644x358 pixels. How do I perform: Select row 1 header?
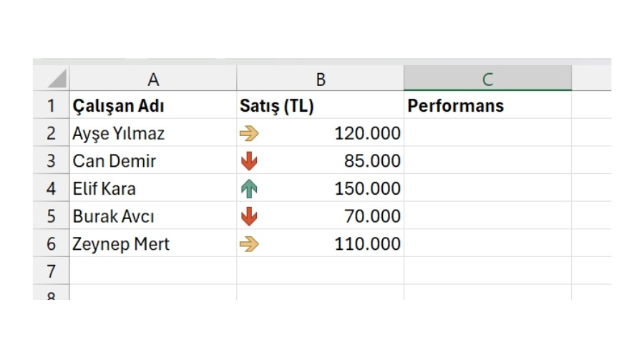[x=51, y=106]
